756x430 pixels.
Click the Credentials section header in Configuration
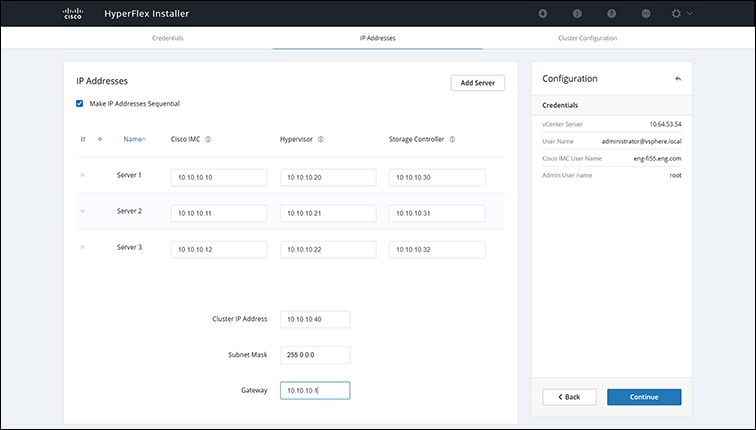tap(560, 105)
